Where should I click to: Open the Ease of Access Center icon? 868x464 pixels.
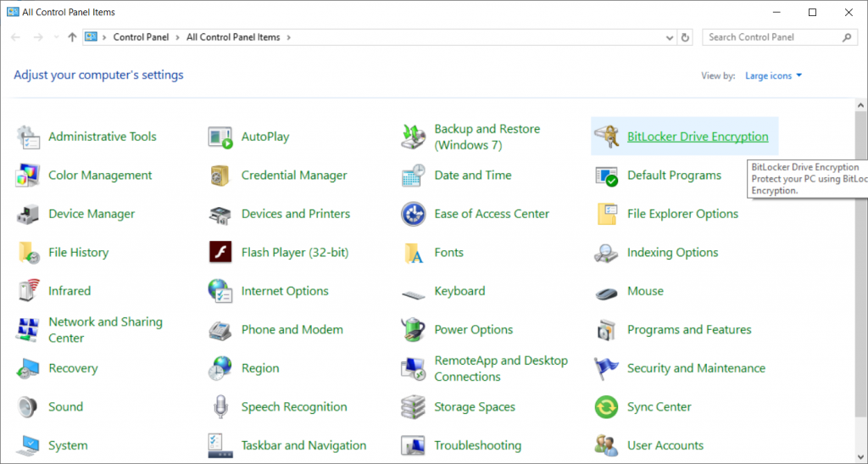point(413,214)
